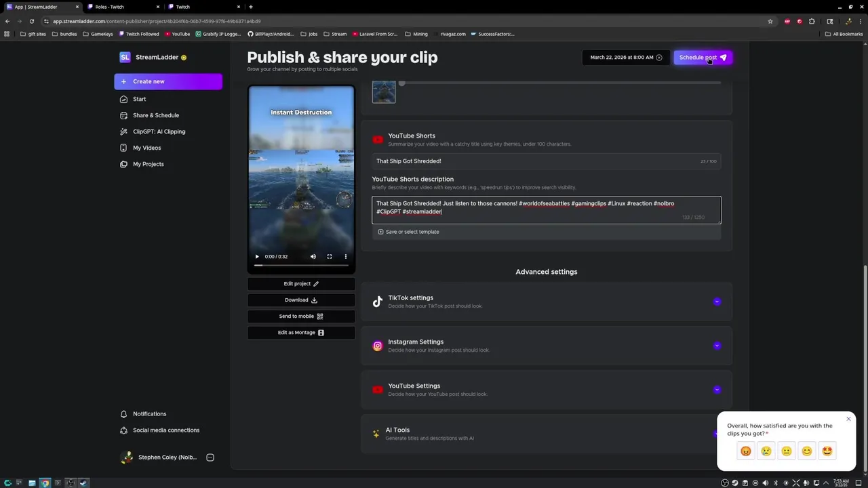Open a new browser tab
This screenshot has width=868, height=488.
tap(251, 7)
